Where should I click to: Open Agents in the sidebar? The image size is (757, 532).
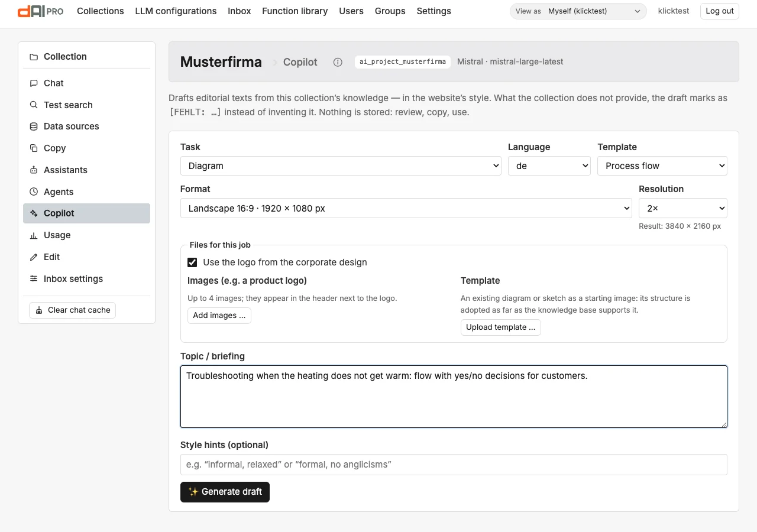(86, 192)
